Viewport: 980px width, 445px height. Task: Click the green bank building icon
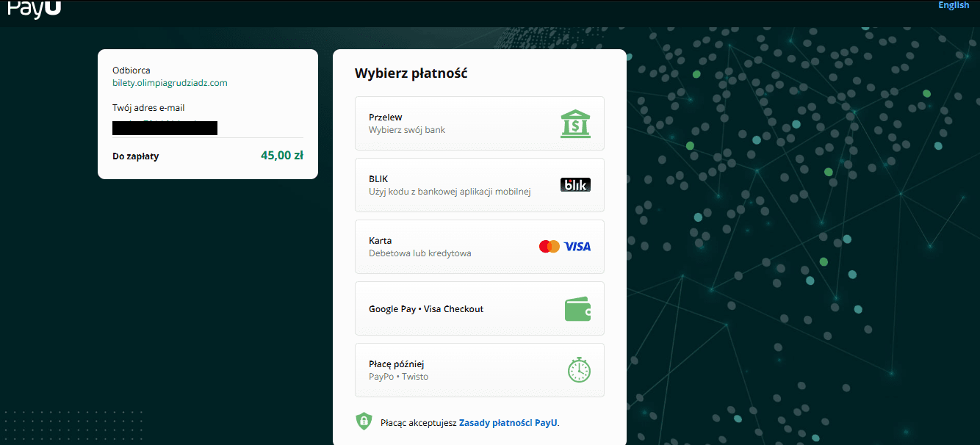pyautogui.click(x=575, y=123)
